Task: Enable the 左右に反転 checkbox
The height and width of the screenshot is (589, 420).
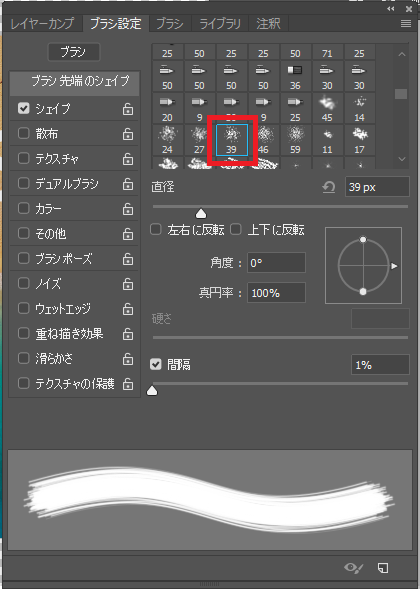Action: (x=156, y=229)
